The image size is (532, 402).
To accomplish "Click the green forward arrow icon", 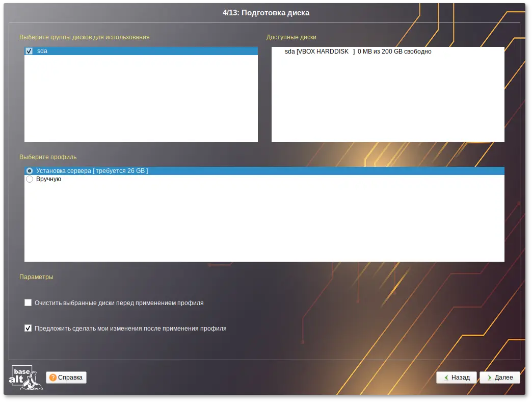I will [489, 378].
